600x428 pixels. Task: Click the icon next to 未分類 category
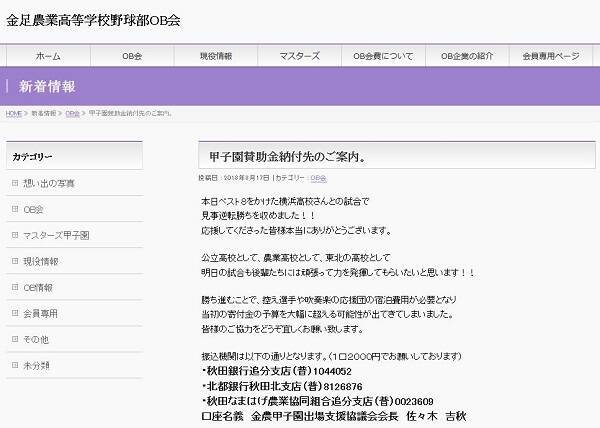[13, 366]
